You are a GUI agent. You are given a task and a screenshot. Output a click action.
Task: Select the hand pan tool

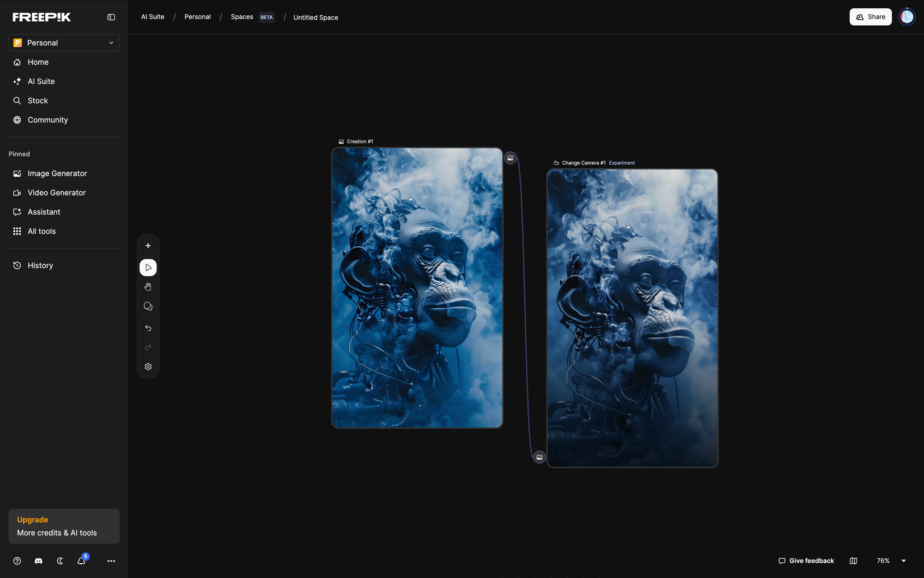148,287
